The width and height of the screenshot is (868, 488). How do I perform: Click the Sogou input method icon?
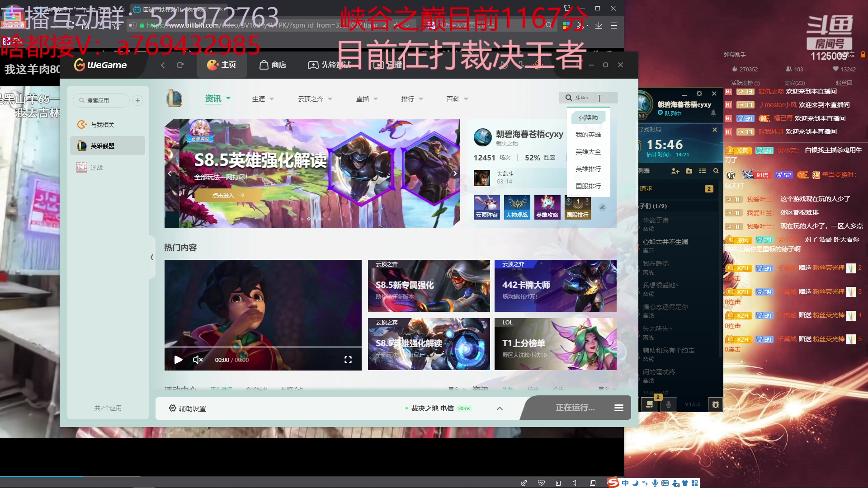point(613,483)
